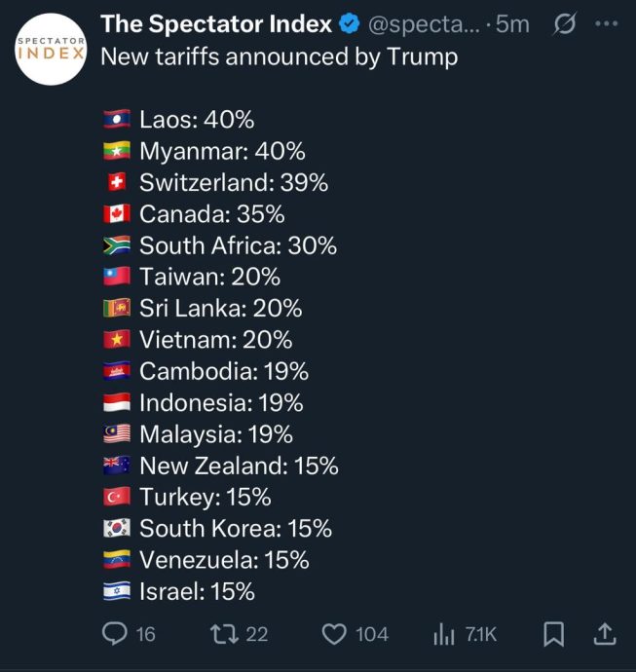Image resolution: width=636 pixels, height=672 pixels.
Task: Click the Switzerland flag emoji
Action: pyautogui.click(x=117, y=182)
